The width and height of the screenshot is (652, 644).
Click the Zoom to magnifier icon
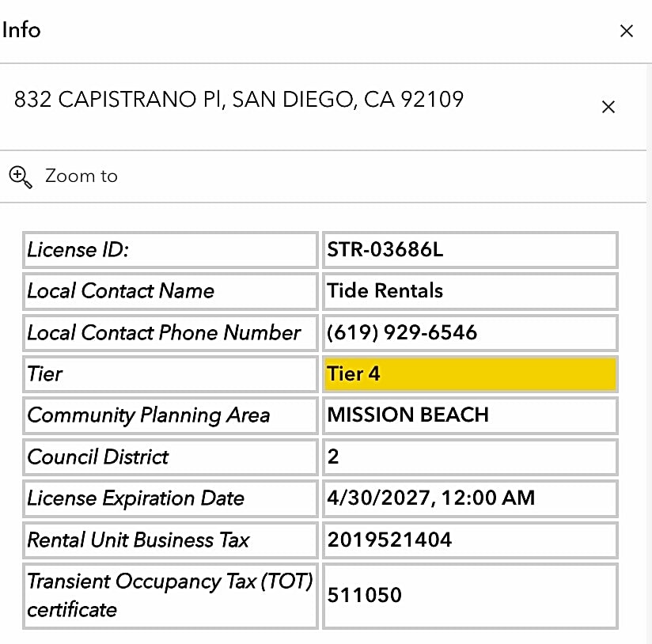point(21,177)
